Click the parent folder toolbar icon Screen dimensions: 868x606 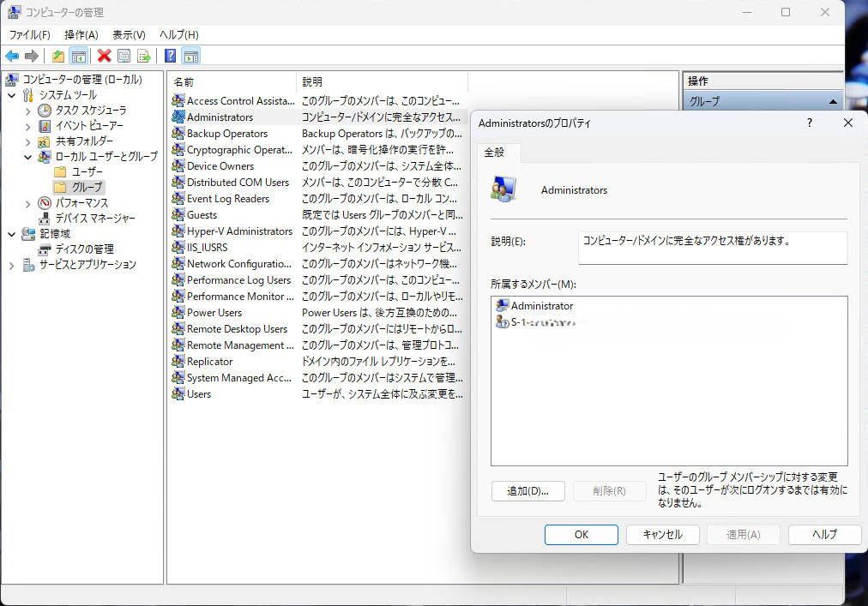57,56
